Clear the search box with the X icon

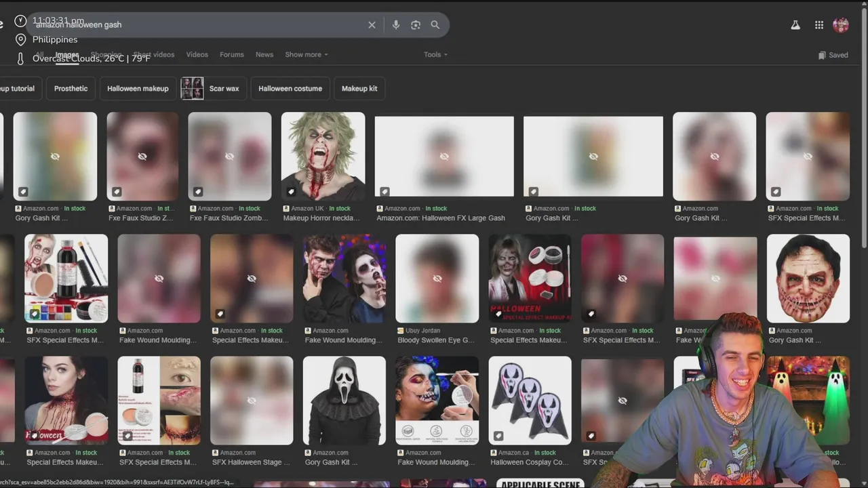(x=372, y=25)
